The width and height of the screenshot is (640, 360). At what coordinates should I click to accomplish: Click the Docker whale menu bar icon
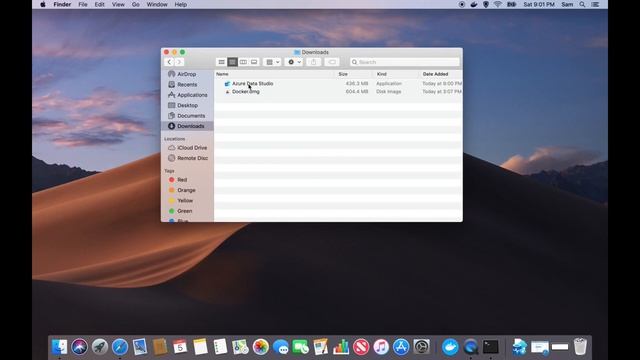pyautogui.click(x=473, y=4)
